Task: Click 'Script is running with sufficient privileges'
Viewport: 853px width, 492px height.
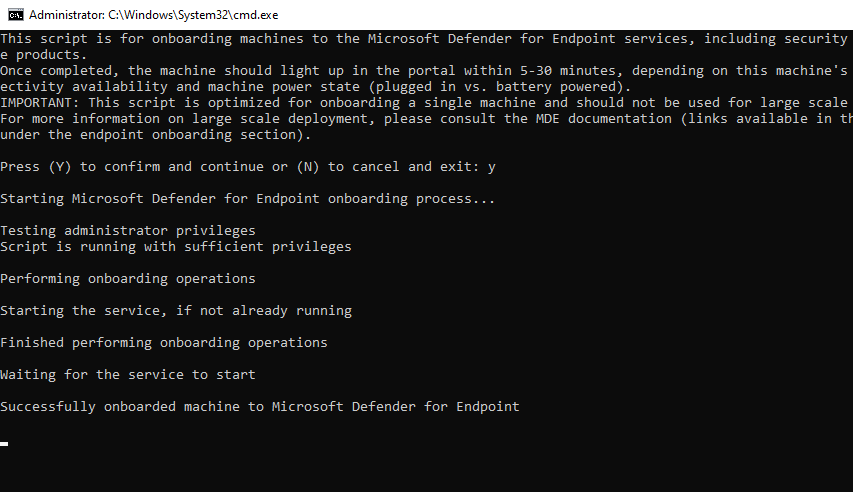Action: [x=176, y=247]
